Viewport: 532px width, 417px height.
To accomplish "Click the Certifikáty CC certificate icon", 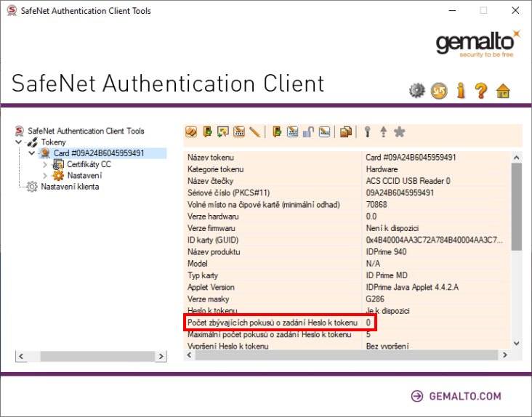I will 58,164.
